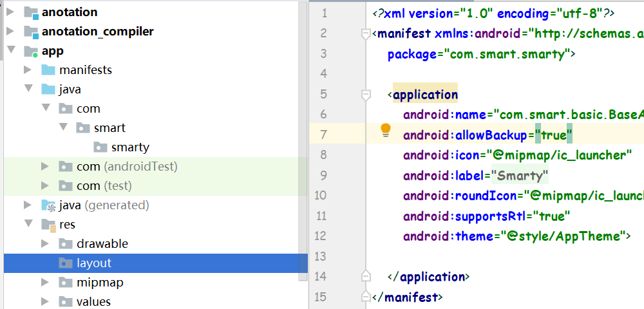Click the "Smarty" label value
The image size is (644, 309).
pyautogui.click(x=520, y=176)
